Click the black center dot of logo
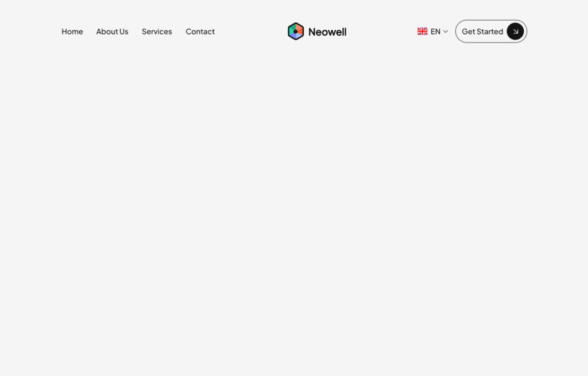588x376 pixels. [x=296, y=32]
